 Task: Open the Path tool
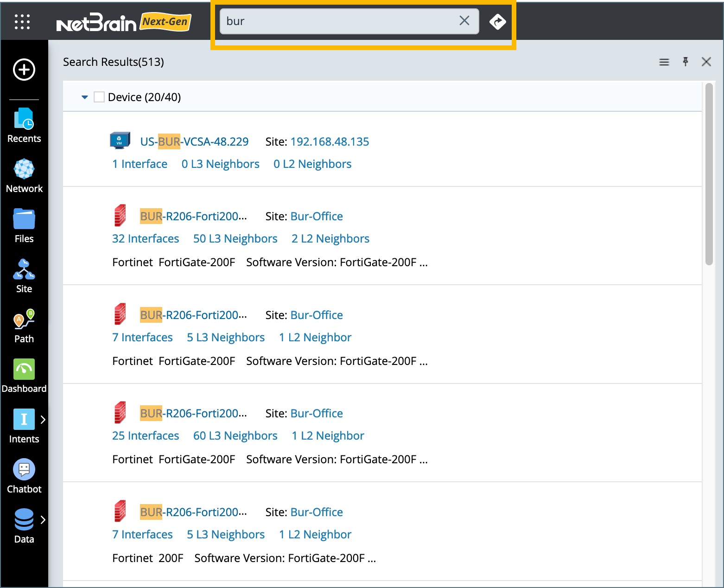[24, 323]
